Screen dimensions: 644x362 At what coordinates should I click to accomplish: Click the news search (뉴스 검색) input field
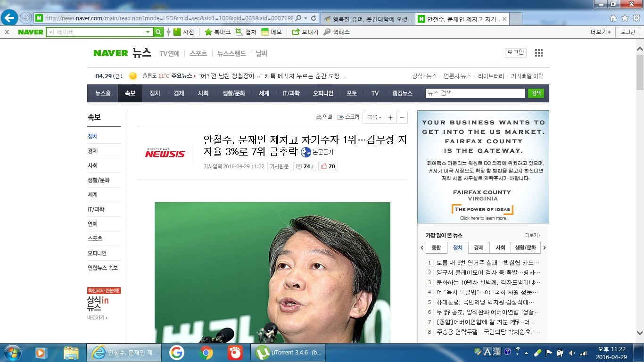[x=475, y=93]
